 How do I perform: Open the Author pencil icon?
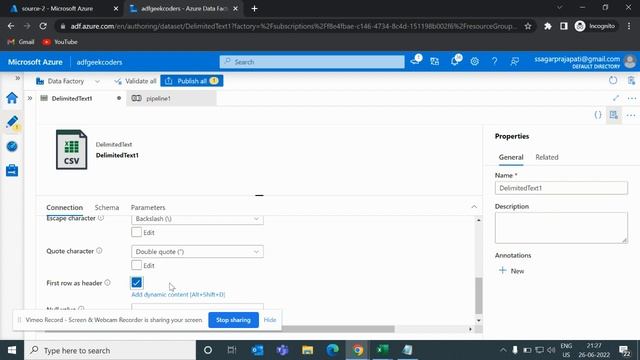[x=12, y=122]
